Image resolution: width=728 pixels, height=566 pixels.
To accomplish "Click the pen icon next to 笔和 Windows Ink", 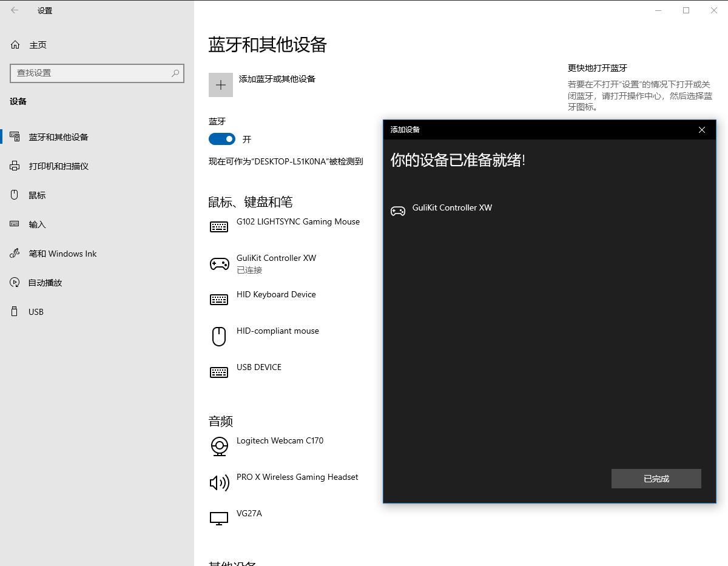I will point(15,254).
